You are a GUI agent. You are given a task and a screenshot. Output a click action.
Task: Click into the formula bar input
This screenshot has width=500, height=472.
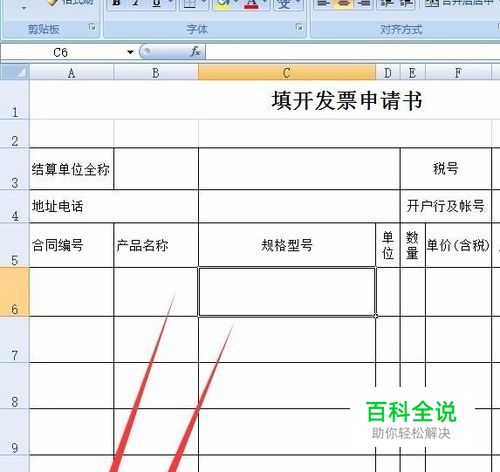pos(353,52)
